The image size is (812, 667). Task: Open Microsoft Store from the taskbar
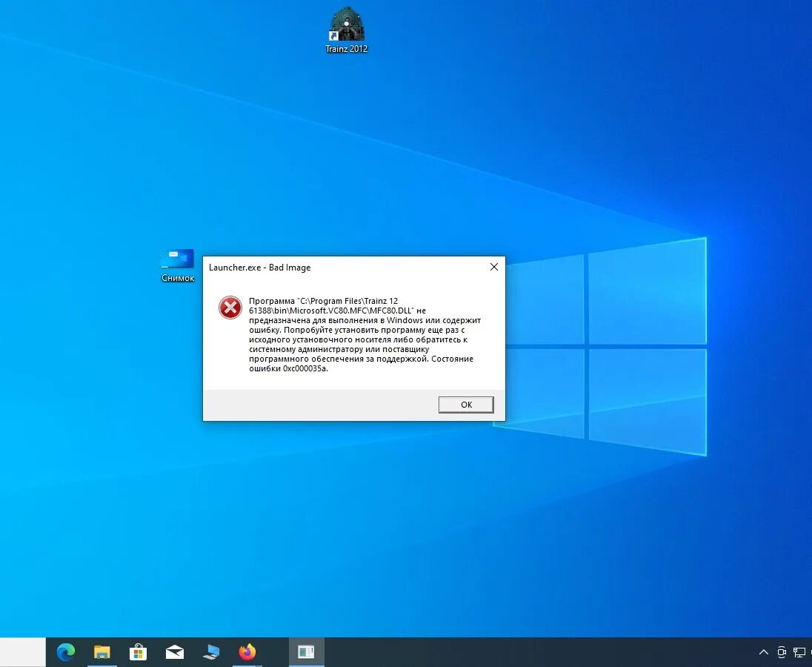coord(139,652)
